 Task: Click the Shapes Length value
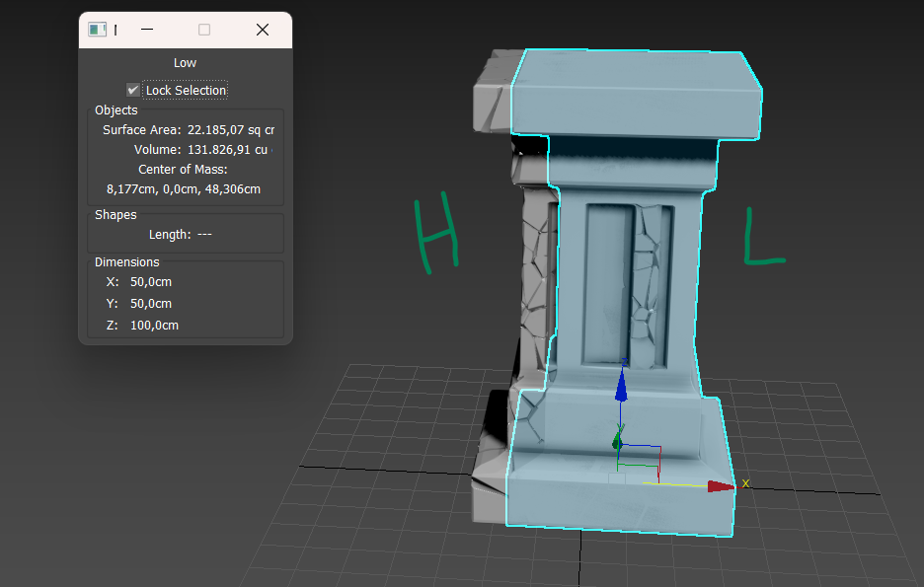[204, 235]
